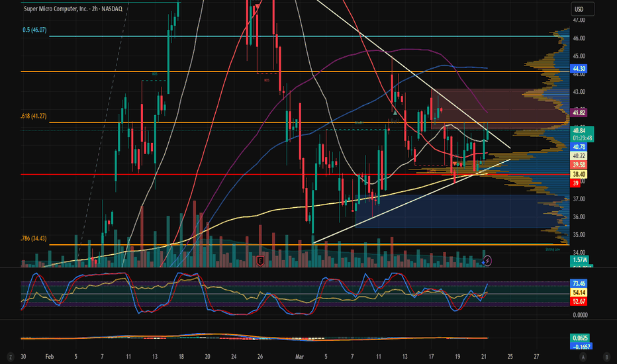The width and height of the screenshot is (617, 364).
Task: Click the green BOS label
Action: pyautogui.click(x=155, y=74)
